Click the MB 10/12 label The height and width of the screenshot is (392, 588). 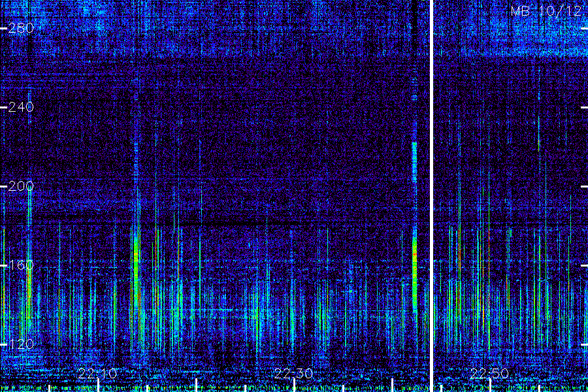546,11
